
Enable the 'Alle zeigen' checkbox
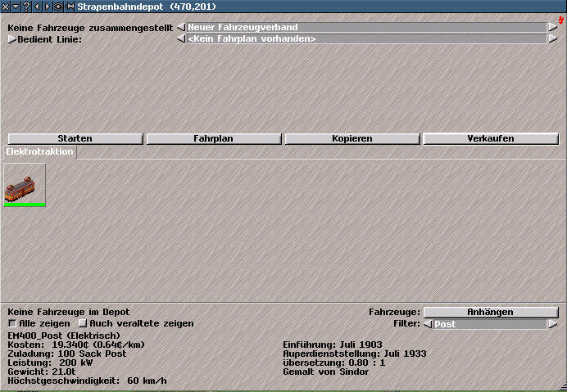(x=11, y=324)
